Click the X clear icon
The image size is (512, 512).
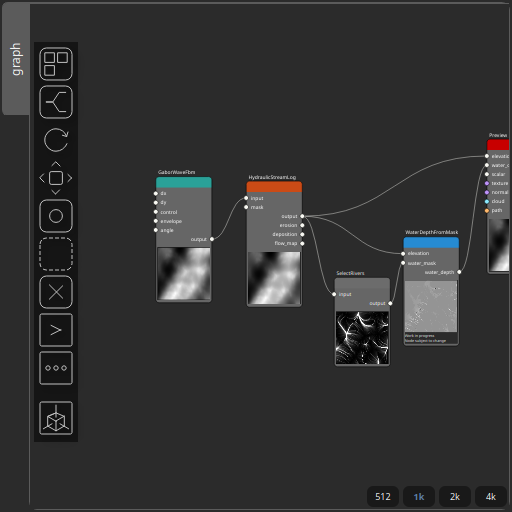point(56,292)
